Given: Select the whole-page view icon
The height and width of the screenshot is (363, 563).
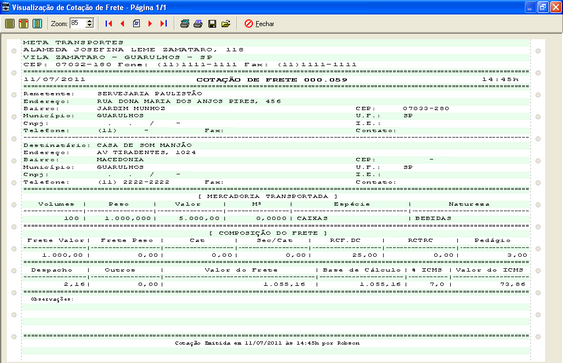Looking at the screenshot, I should tap(10, 24).
